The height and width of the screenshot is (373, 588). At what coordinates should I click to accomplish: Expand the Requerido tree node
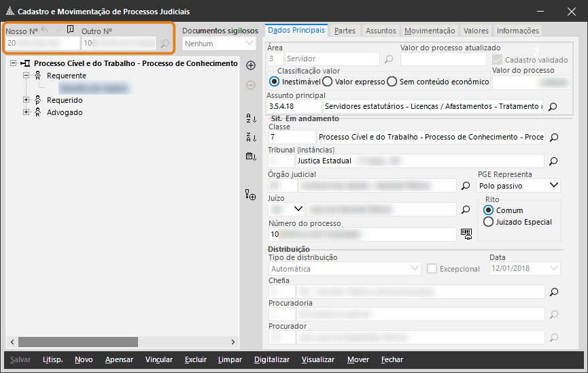point(27,100)
